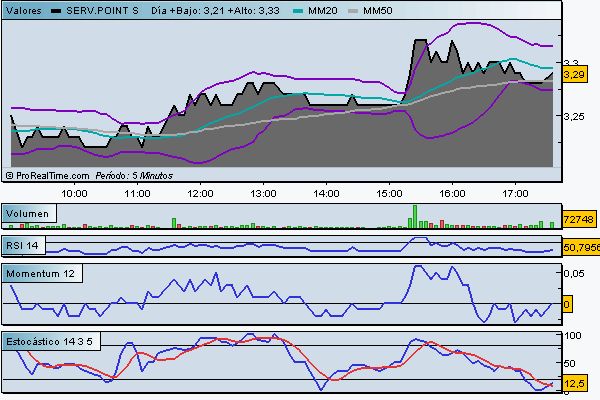The image size is (600, 400).
Task: Click the yellow 3,29 current price tag
Action: pos(573,74)
